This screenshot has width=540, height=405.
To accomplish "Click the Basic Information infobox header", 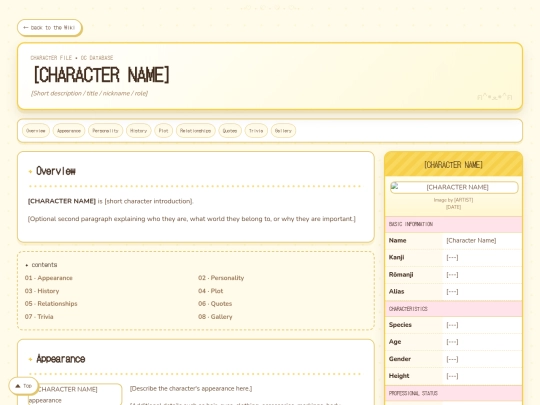I will point(453,224).
